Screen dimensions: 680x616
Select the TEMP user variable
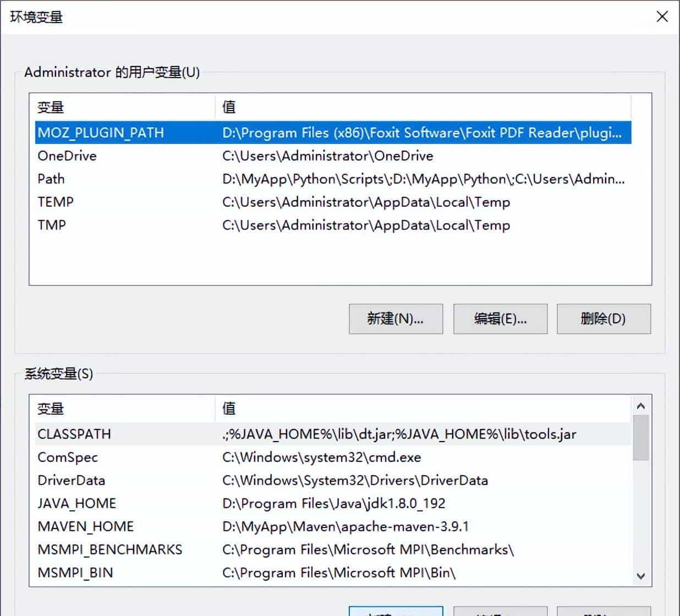(333, 202)
